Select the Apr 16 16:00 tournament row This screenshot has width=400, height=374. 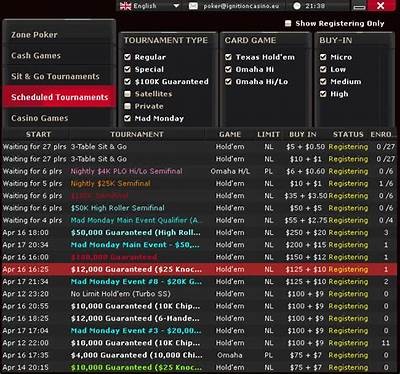(199, 257)
